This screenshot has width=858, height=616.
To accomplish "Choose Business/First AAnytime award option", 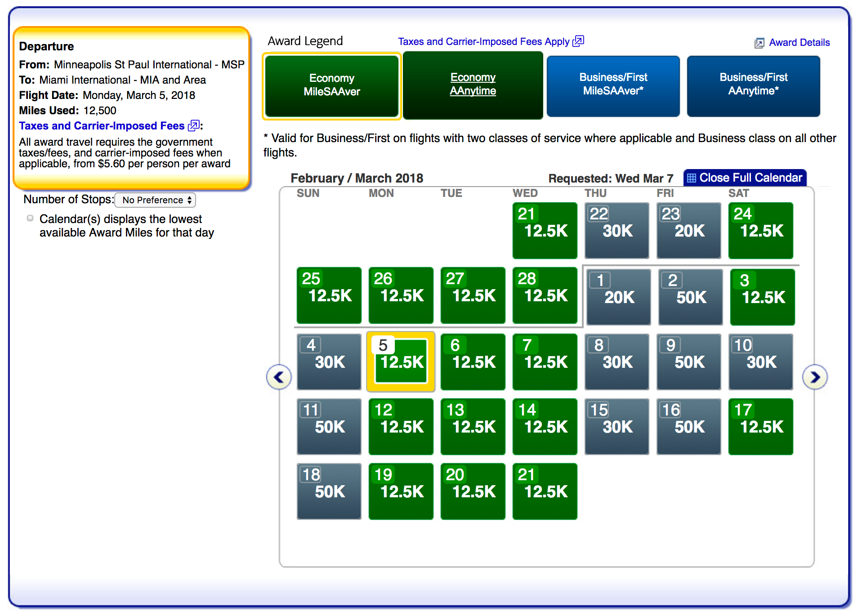I will pyautogui.click(x=753, y=85).
